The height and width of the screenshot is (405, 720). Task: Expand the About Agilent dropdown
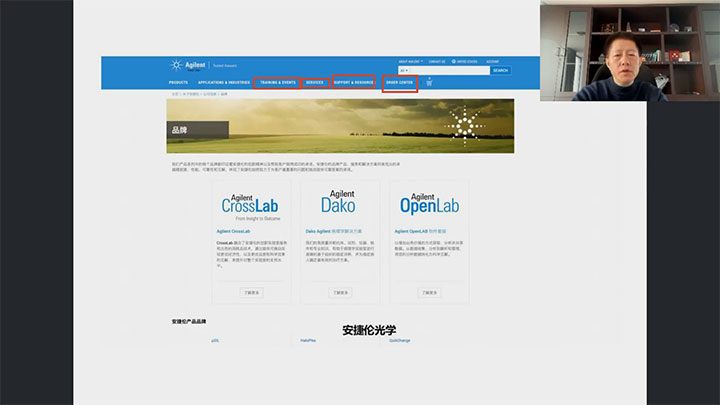click(410, 61)
